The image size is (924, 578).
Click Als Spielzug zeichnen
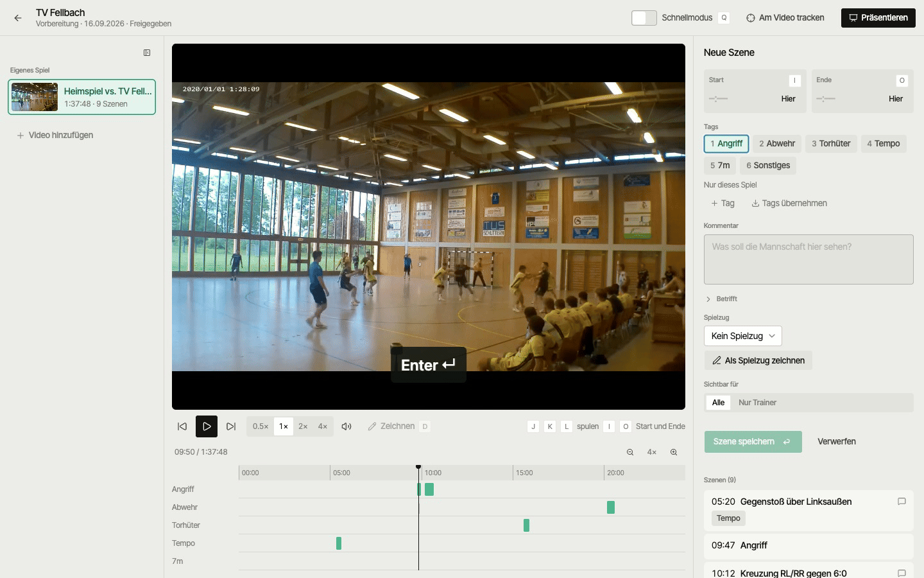758,360
